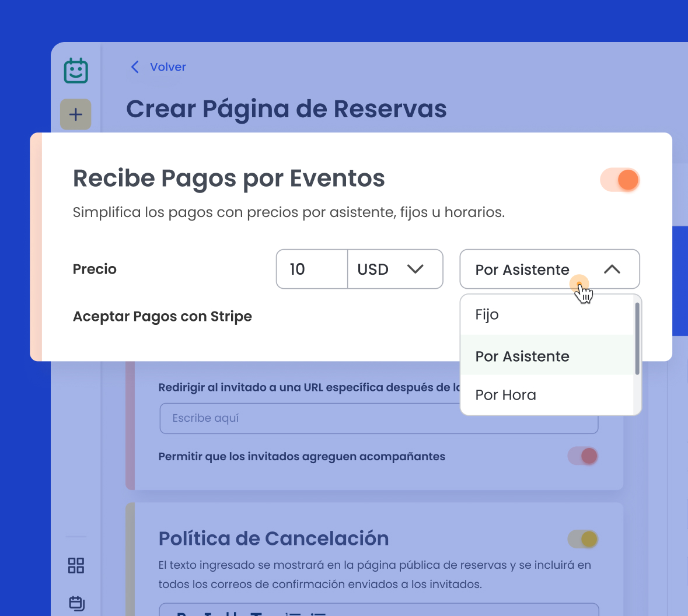Disable the Recibe Pagos por Eventos toggle
The image size is (688, 616).
pos(620,180)
